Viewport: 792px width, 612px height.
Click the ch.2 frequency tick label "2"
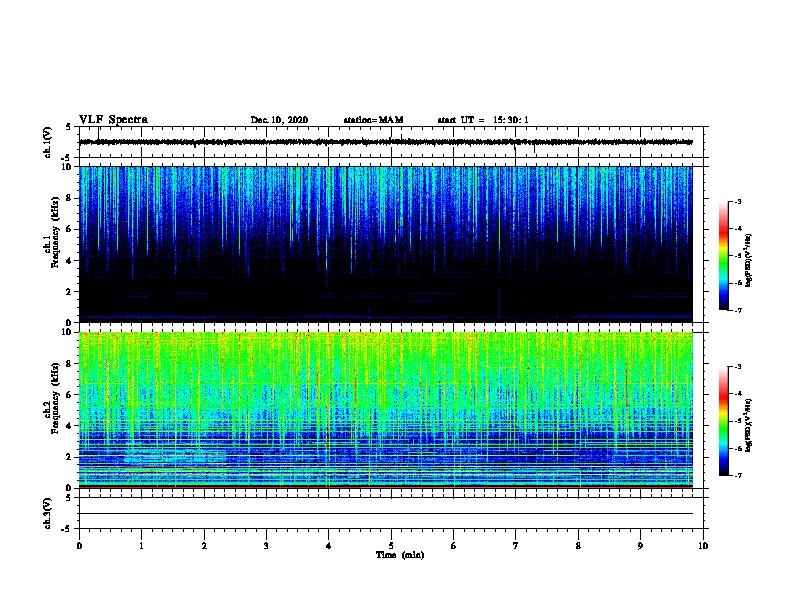[69, 457]
